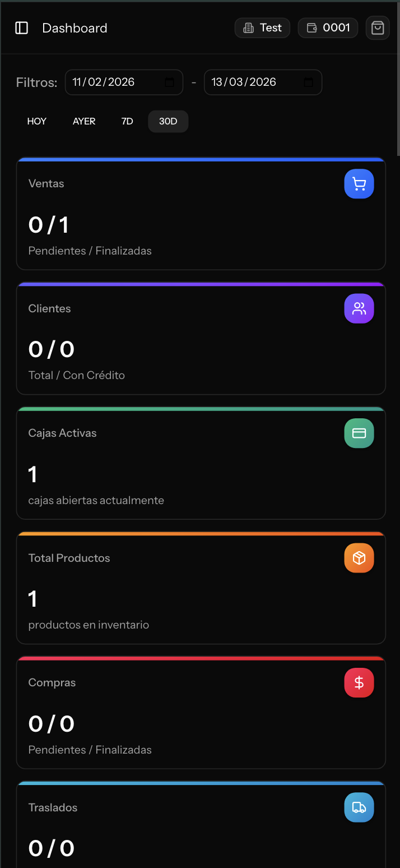Click the shopping cart icon on Ventas card
The height and width of the screenshot is (868, 400).
[x=359, y=183]
